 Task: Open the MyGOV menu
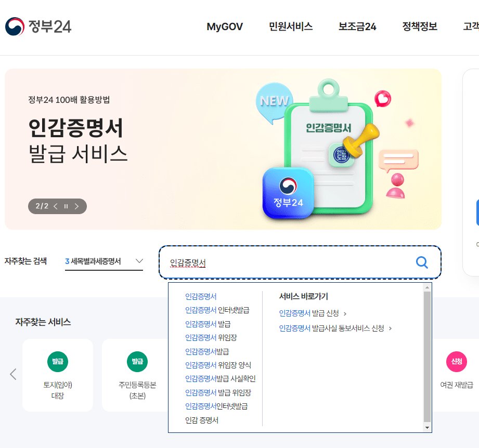click(225, 27)
